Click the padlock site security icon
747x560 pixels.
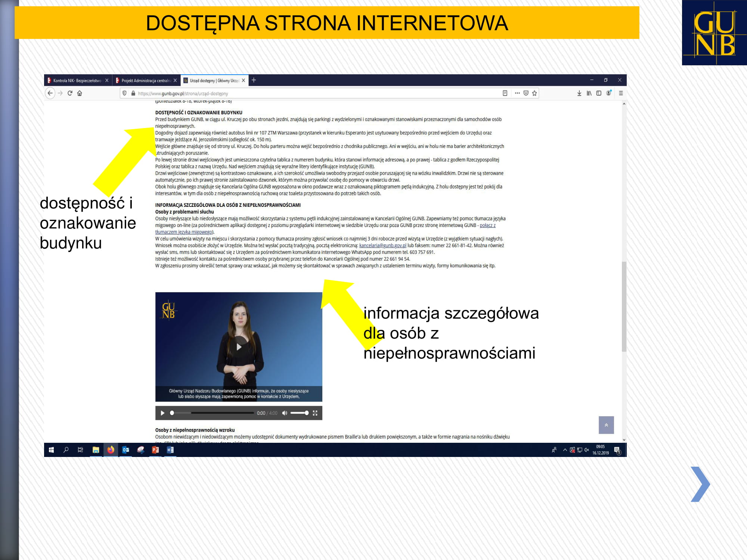pos(133,93)
